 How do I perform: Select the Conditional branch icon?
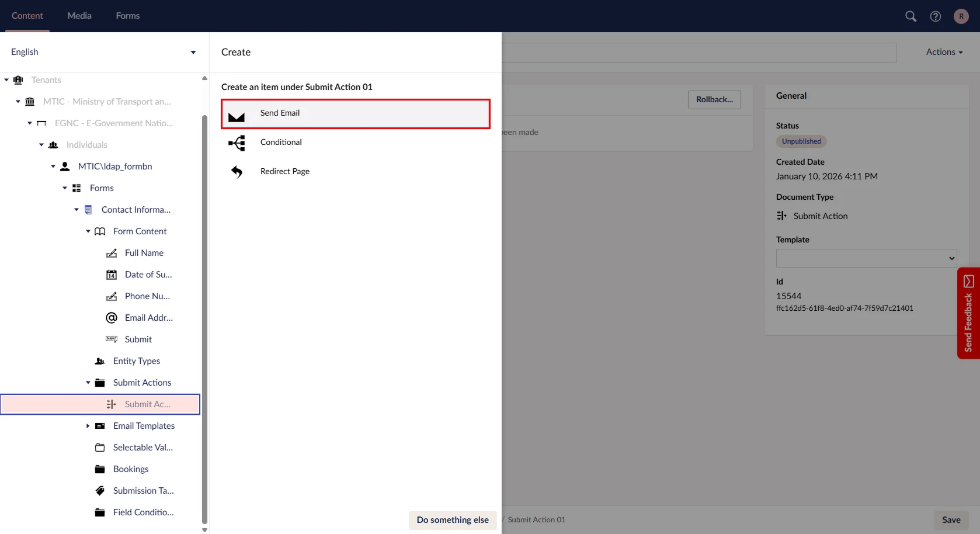click(x=237, y=143)
